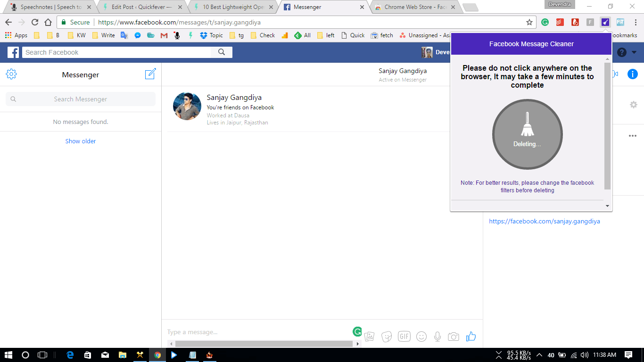Open Google Translate bookmark icon

point(124,35)
